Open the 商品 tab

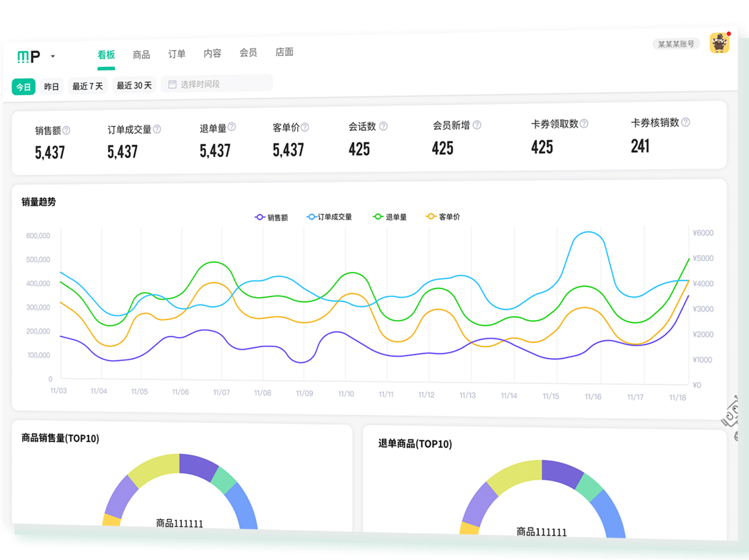tap(141, 55)
